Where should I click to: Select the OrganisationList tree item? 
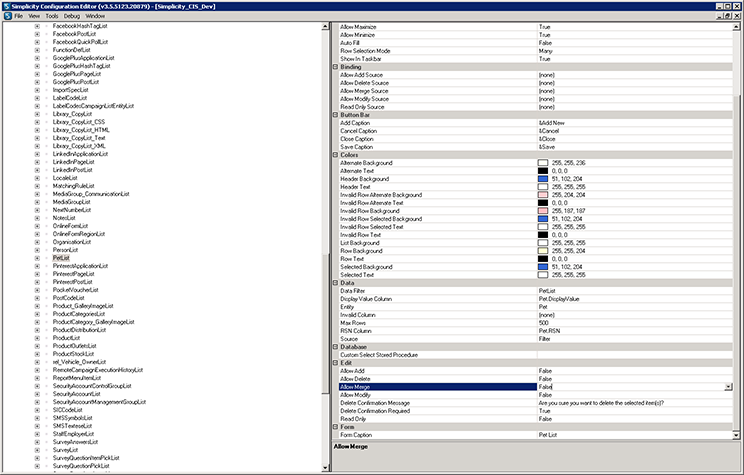pyautogui.click(x=72, y=241)
